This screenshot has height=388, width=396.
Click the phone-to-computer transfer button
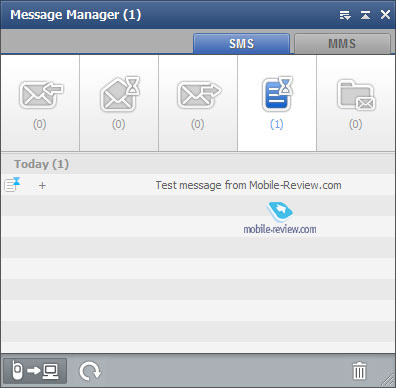pyautogui.click(x=35, y=371)
